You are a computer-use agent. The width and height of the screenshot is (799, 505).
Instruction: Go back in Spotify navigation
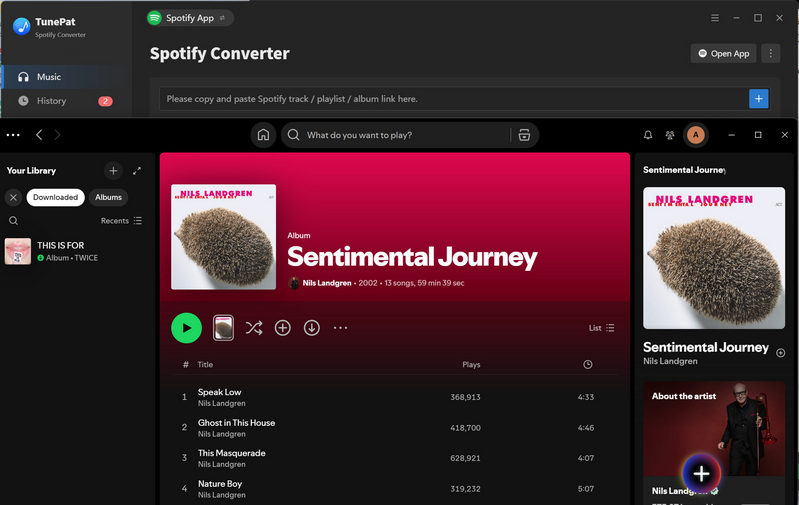click(x=39, y=135)
